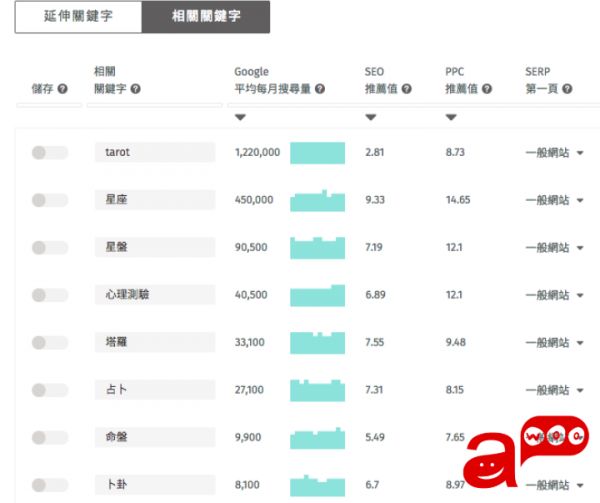600x503 pixels.
Task: Open help icon next to 平均每月搜尋量
Action: tap(320, 89)
